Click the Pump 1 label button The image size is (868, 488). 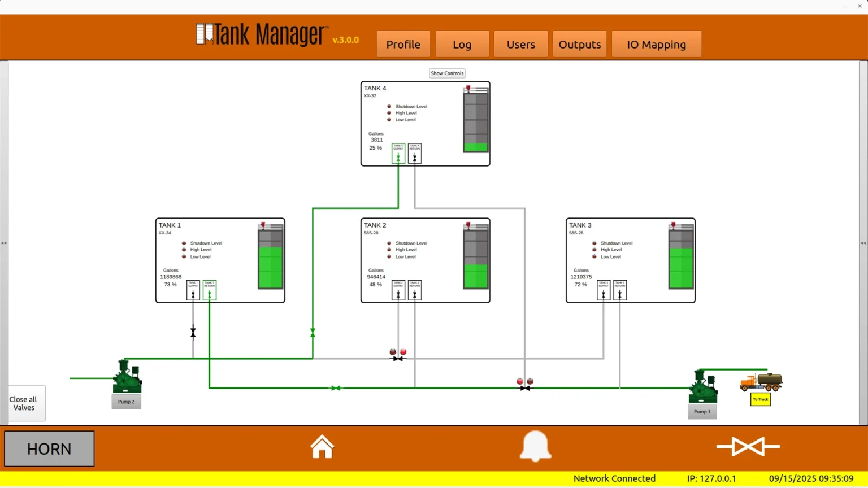702,412
